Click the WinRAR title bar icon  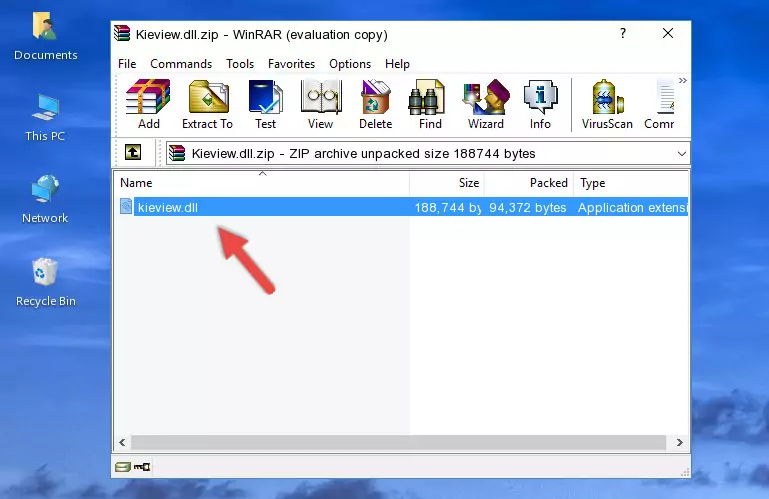122,33
